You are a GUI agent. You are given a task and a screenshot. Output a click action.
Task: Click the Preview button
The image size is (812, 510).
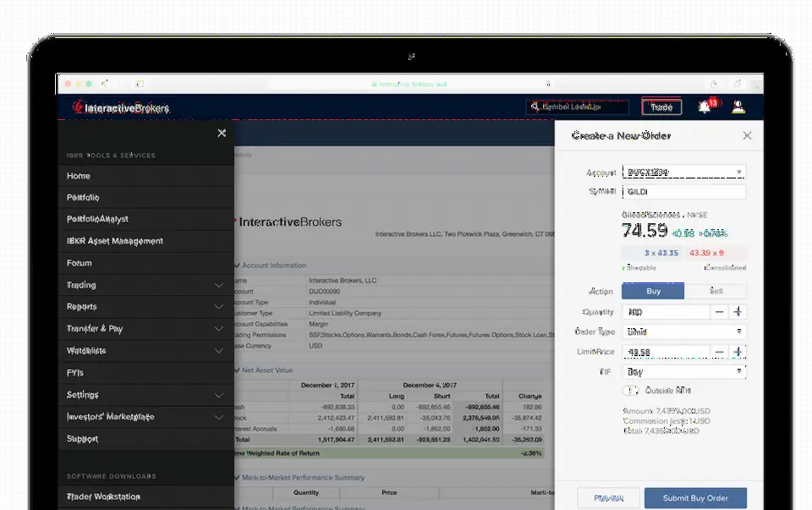[x=608, y=498]
